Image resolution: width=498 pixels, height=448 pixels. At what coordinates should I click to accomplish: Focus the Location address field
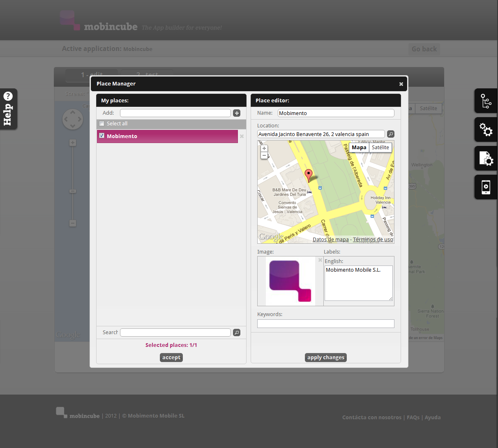coord(321,134)
